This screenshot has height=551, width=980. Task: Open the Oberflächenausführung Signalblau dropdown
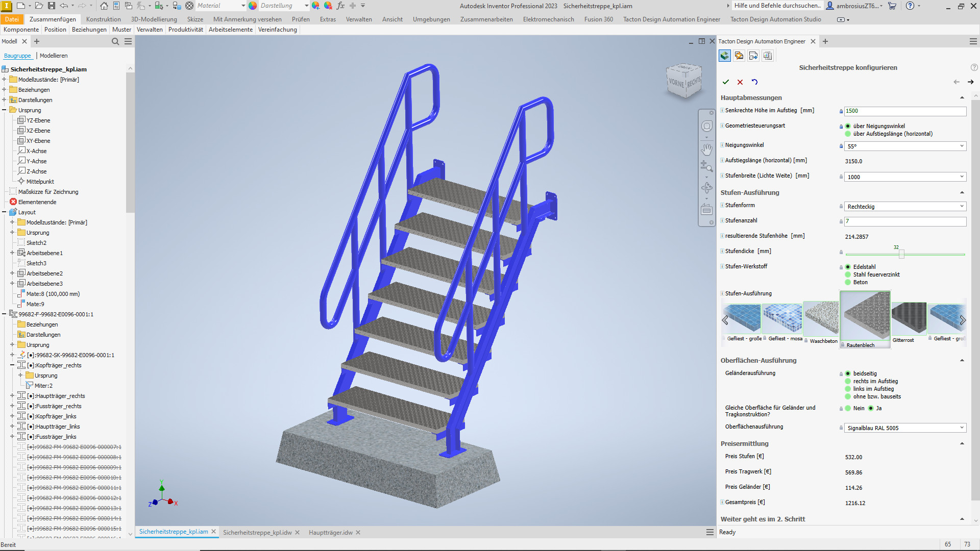(x=962, y=428)
